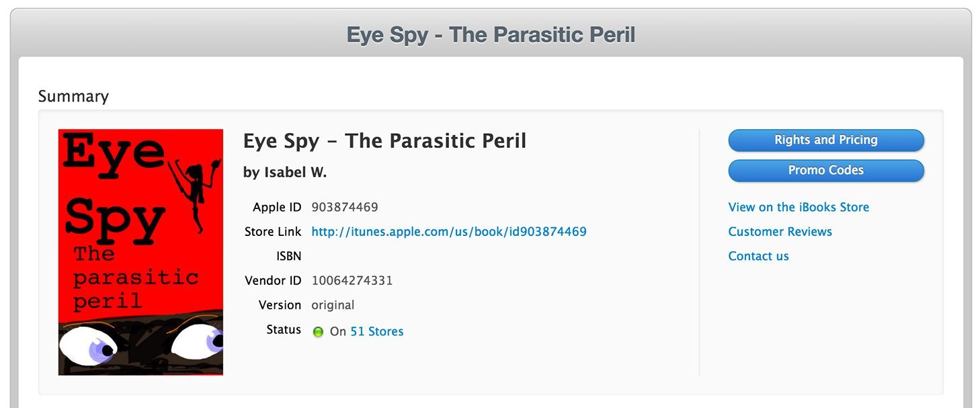Click the Store Link field label

273,232
